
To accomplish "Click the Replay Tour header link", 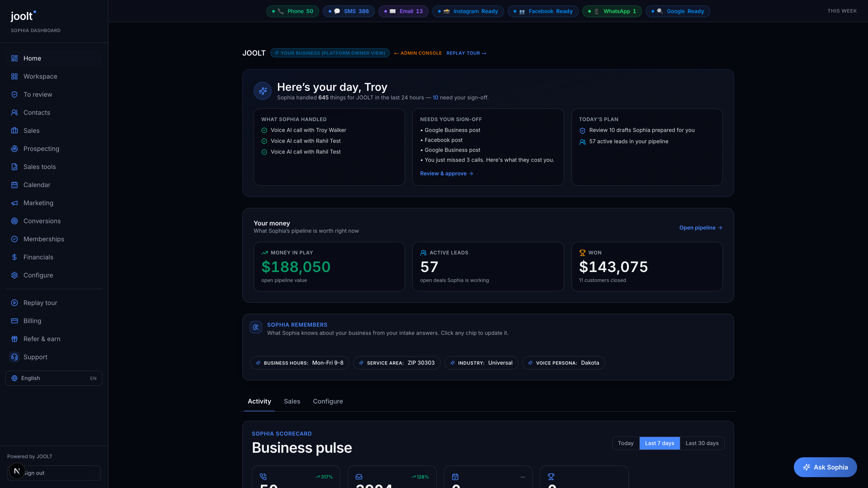I will point(466,53).
